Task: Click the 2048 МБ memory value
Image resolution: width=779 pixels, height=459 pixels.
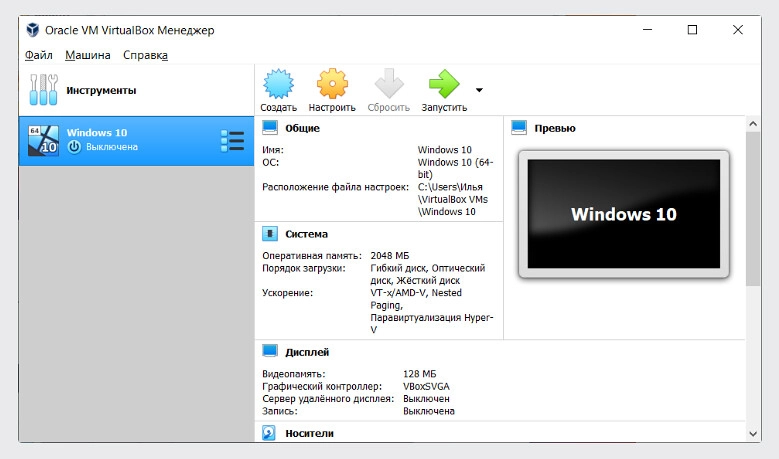Action: pyautogui.click(x=390, y=255)
